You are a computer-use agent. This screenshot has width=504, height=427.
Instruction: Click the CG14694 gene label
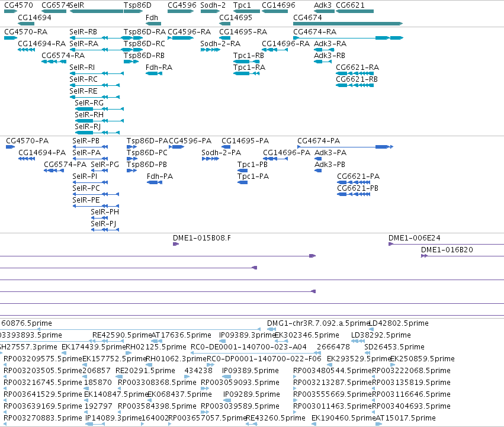[x=34, y=17]
